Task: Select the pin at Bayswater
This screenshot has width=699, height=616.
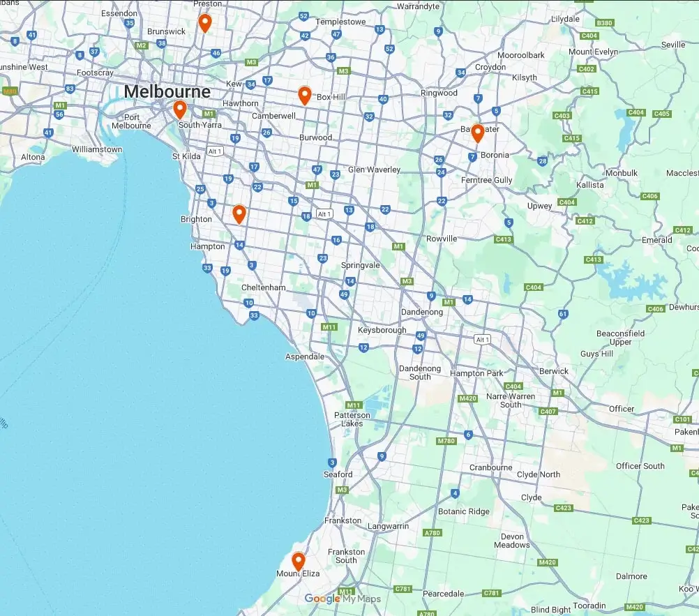Action: [x=477, y=132]
